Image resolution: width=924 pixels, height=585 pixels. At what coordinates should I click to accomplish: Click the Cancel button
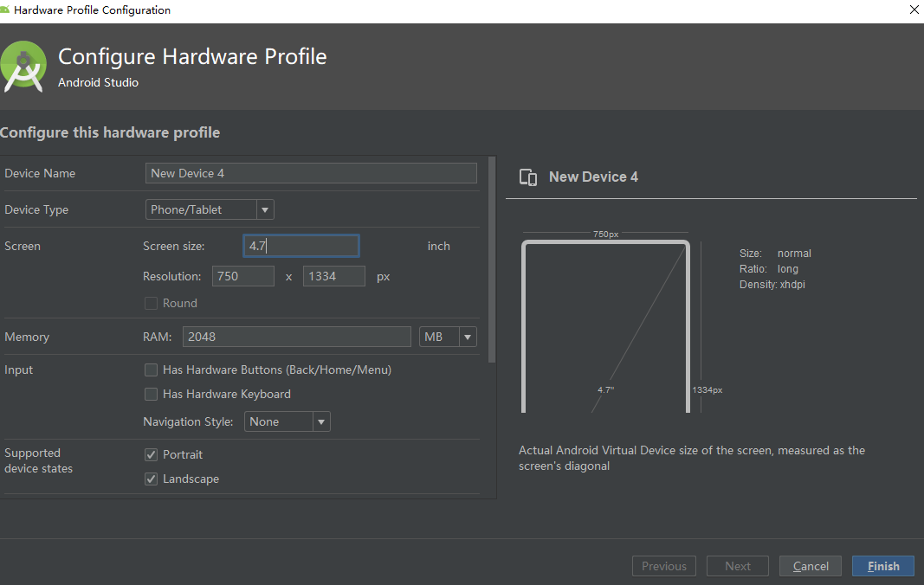[x=811, y=566]
